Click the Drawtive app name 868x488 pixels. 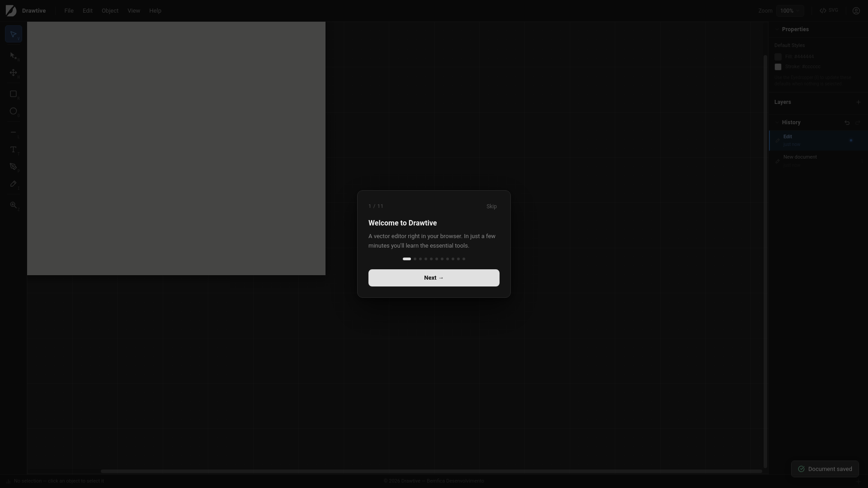tap(34, 11)
